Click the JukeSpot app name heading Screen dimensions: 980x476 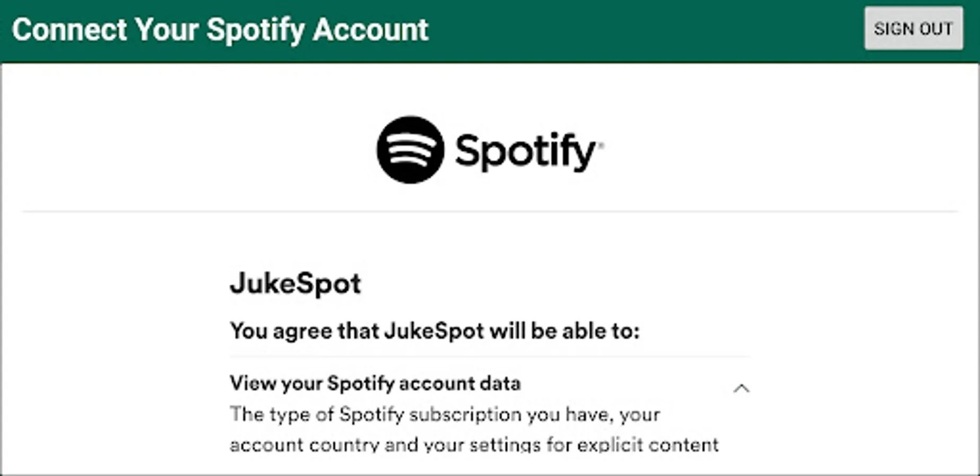pyautogui.click(x=295, y=283)
